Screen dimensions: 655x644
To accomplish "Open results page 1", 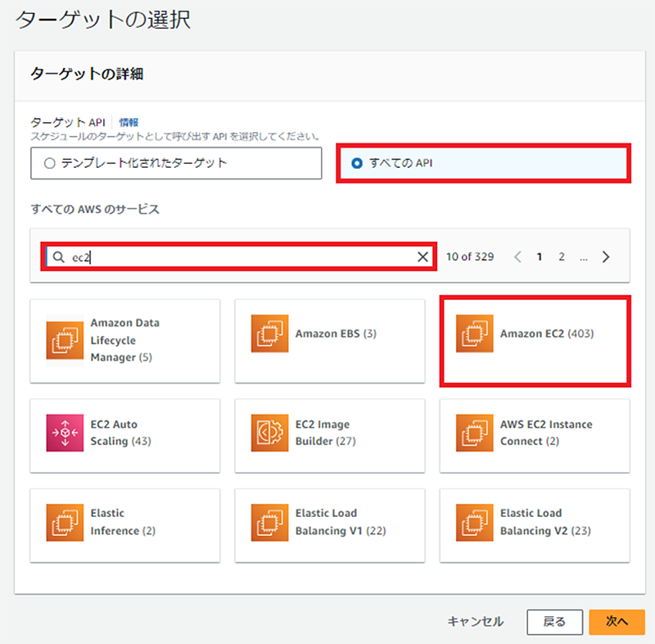I will [x=540, y=256].
